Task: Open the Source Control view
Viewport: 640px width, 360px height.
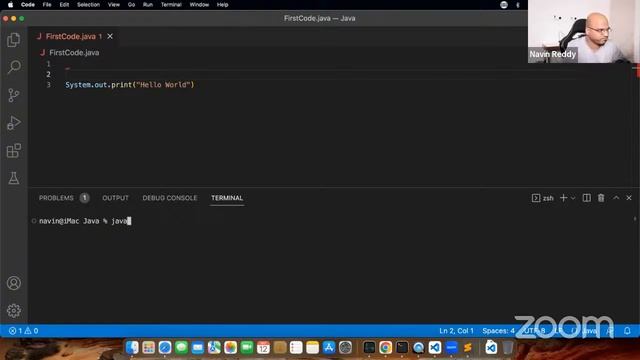Action: point(13,95)
